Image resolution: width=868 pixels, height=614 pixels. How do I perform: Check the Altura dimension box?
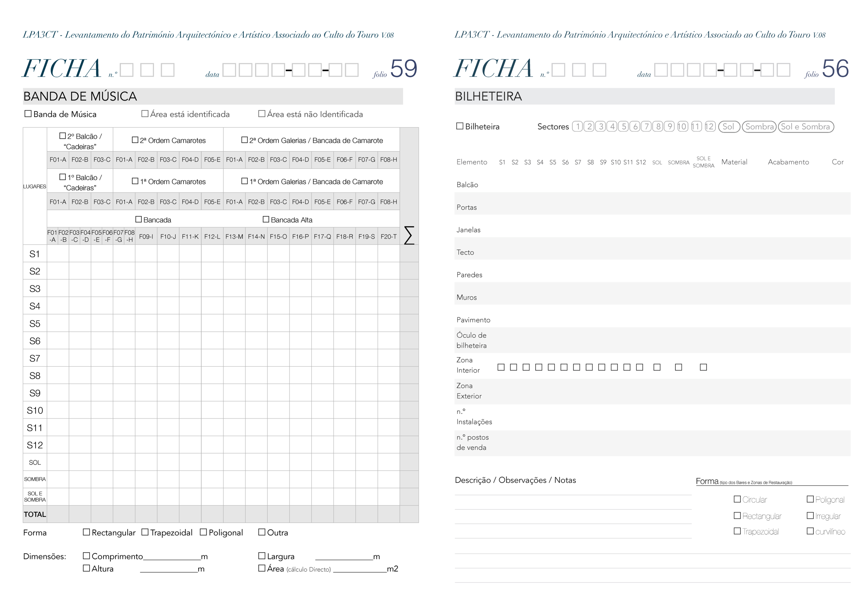pos(86,568)
